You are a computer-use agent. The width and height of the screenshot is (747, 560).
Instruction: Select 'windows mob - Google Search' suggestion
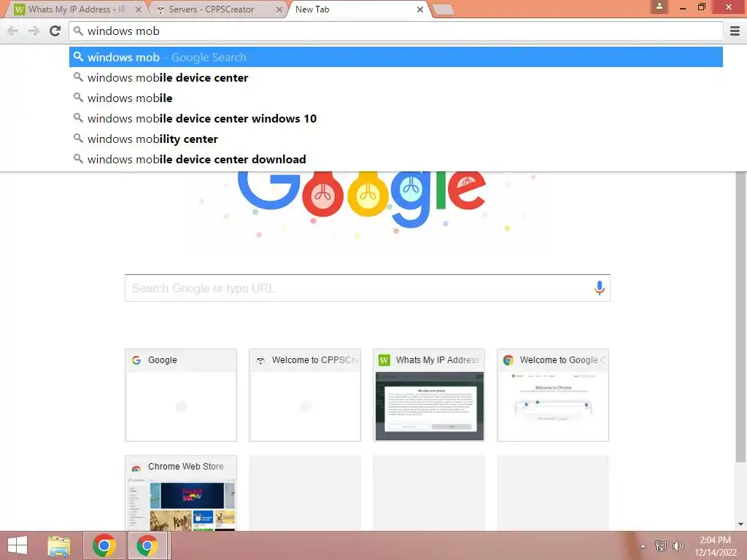396,57
